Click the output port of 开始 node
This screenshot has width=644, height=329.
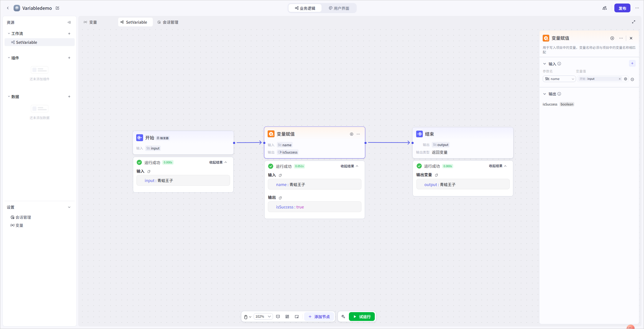[x=234, y=143]
